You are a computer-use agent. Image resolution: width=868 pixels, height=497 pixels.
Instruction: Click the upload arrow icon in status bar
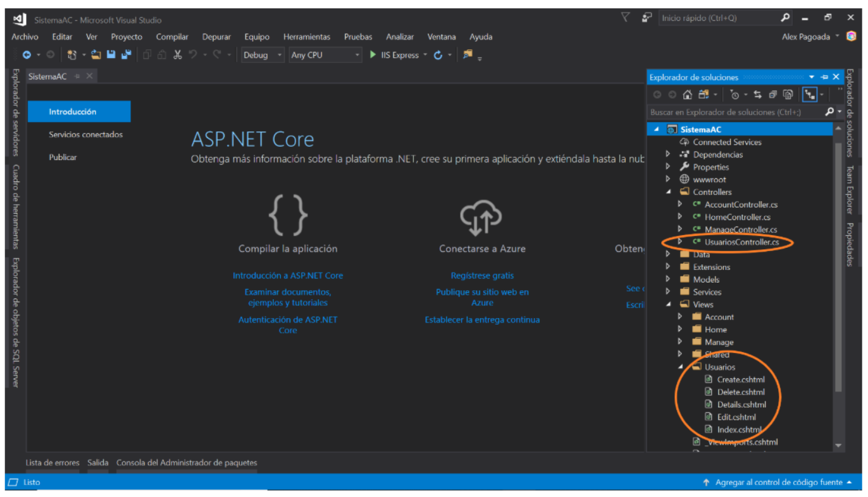click(706, 482)
